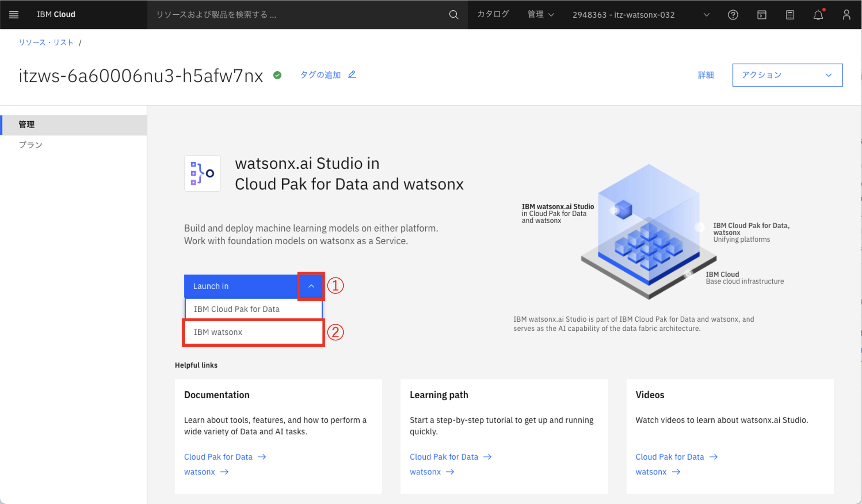Open the user profile icon

pyautogui.click(x=846, y=15)
